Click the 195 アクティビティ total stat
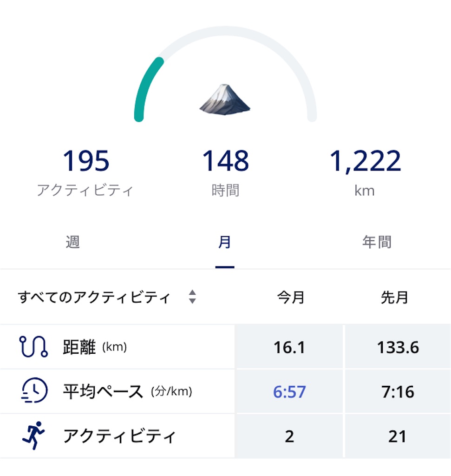Viewport: 451px width, 476px height. [x=85, y=172]
